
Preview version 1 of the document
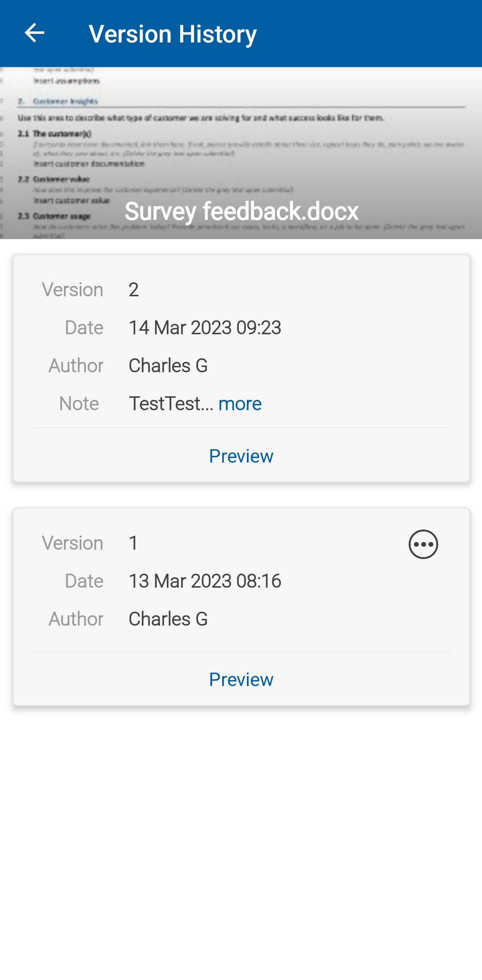click(241, 680)
